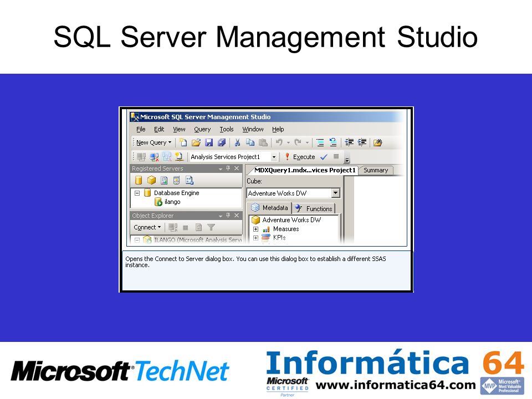This screenshot has height=399, width=532.
Task: Click the Redo arrow icon
Action: click(x=298, y=142)
